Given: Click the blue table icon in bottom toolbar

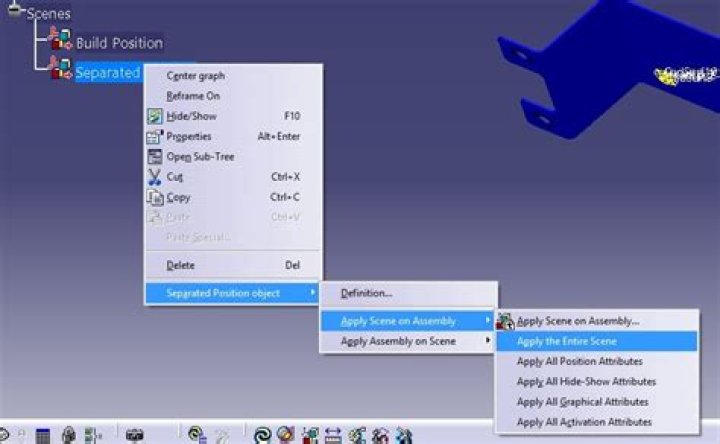Looking at the screenshot, I should [x=43, y=435].
